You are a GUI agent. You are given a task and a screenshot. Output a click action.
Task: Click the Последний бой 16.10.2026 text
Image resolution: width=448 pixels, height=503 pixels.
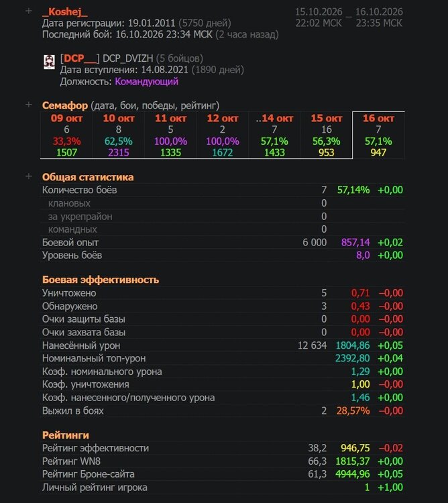(127, 34)
